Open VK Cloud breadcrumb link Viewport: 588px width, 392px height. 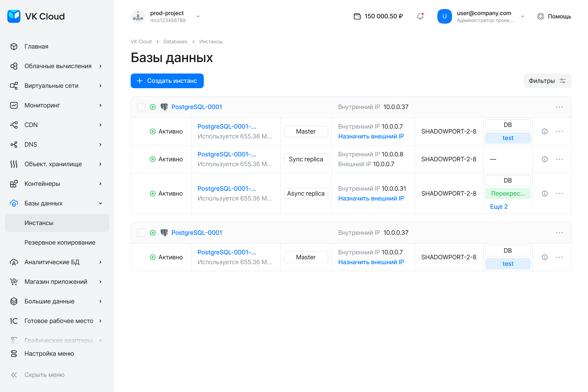tap(141, 41)
